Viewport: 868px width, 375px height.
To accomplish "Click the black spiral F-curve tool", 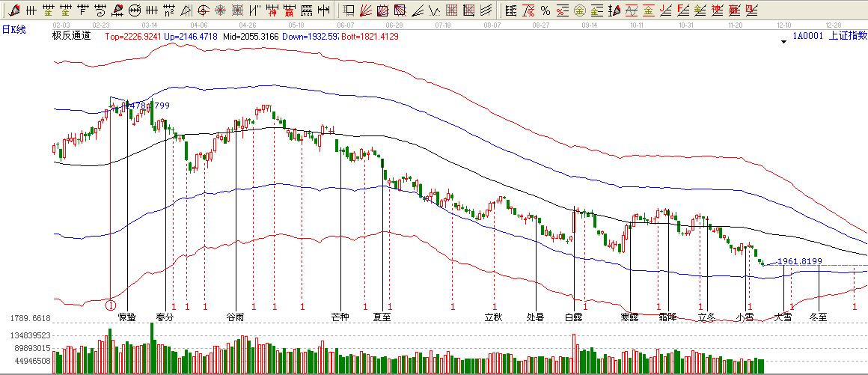I will click(101, 10).
